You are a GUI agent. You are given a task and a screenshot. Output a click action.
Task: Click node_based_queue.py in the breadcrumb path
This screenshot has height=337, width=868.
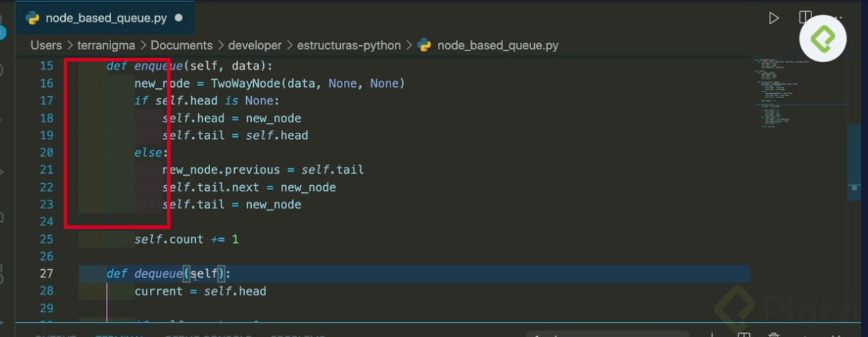click(497, 45)
